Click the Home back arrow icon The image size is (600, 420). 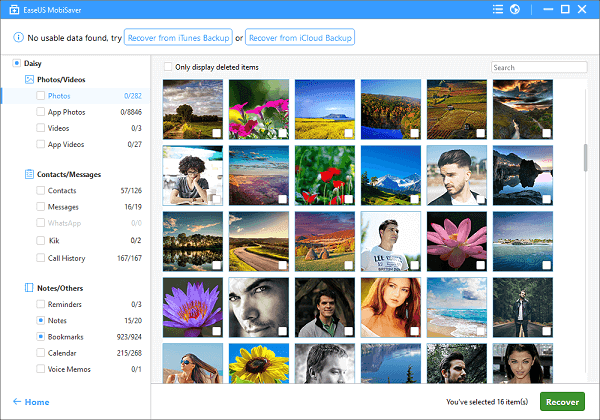click(x=17, y=402)
